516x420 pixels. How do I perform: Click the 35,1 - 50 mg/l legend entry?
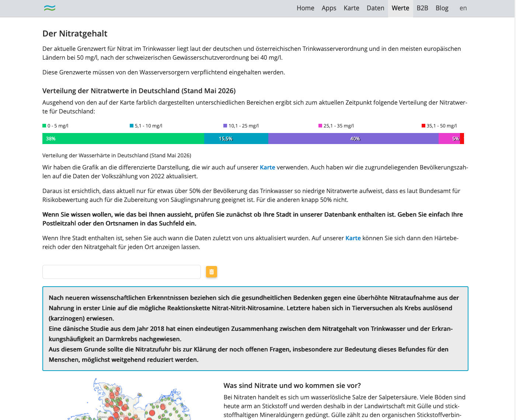tap(439, 126)
